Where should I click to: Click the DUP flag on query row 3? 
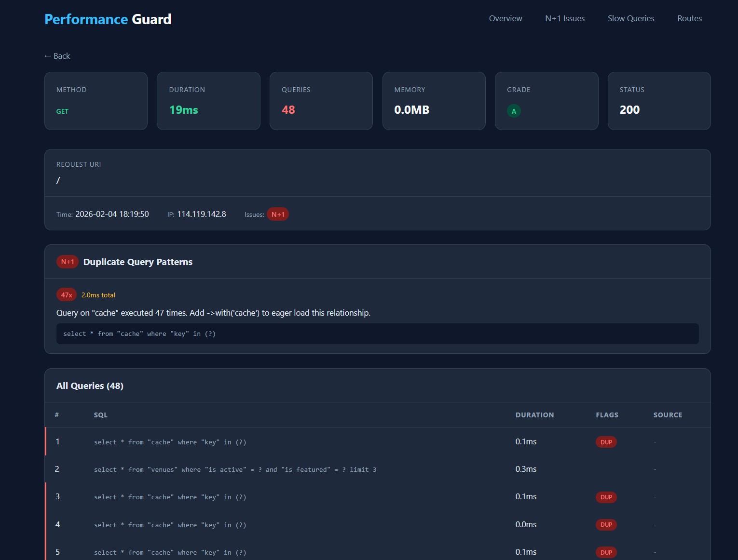pyautogui.click(x=606, y=497)
